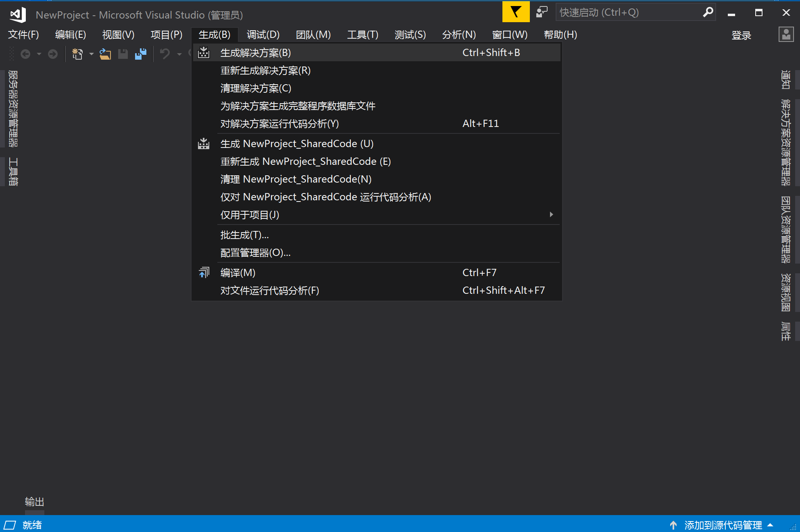
Task: Choose 清理解决方案(C) from menu
Action: (x=256, y=88)
